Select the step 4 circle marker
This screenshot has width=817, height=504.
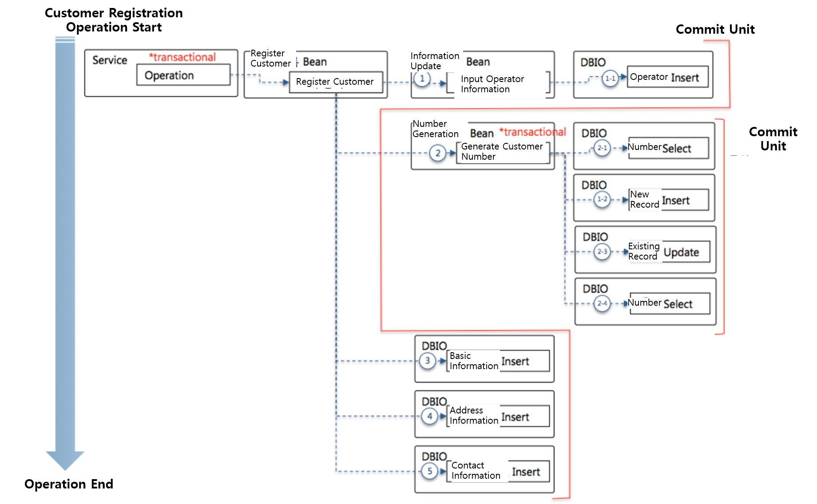tap(429, 417)
